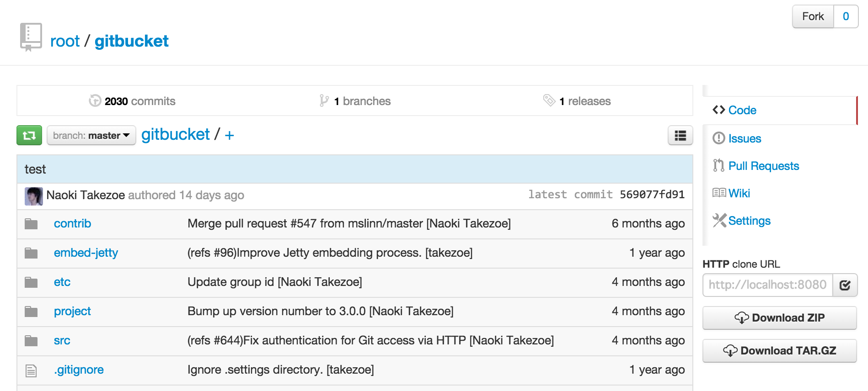Screen dimensions: 868x391
Task: Click the list view icon button
Action: (680, 135)
